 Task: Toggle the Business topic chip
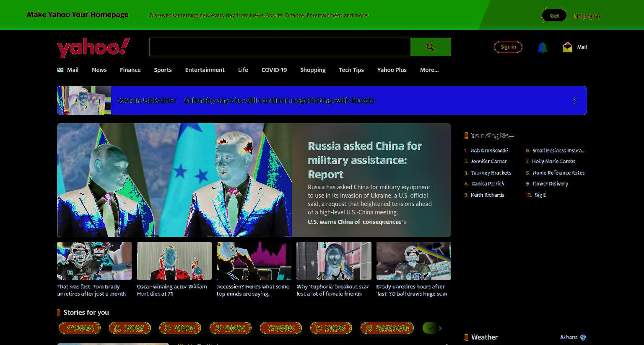point(331,328)
